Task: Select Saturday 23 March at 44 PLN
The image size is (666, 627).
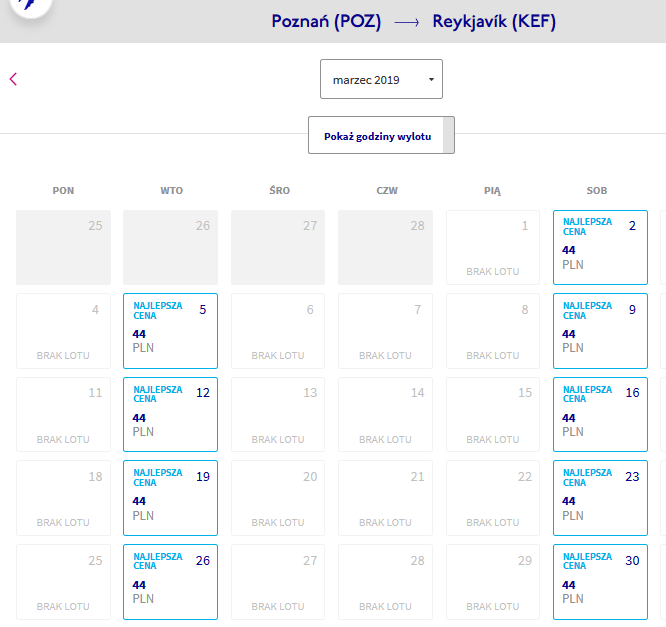Action: coord(600,498)
